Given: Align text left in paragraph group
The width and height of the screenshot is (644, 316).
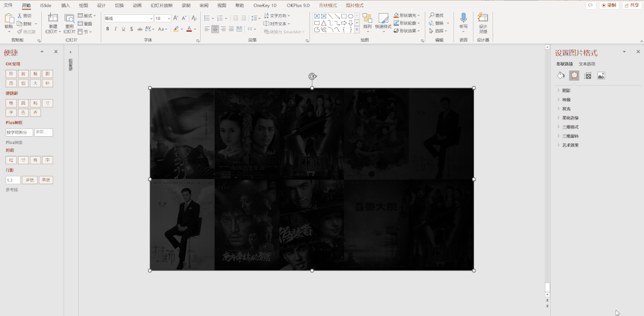Looking at the screenshot, I should 207,29.
